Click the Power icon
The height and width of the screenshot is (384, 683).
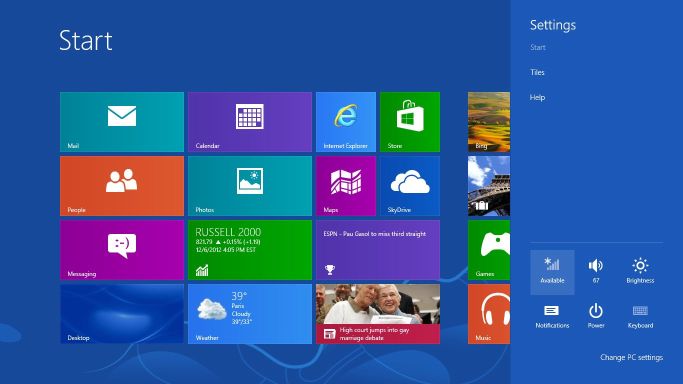coord(596,317)
